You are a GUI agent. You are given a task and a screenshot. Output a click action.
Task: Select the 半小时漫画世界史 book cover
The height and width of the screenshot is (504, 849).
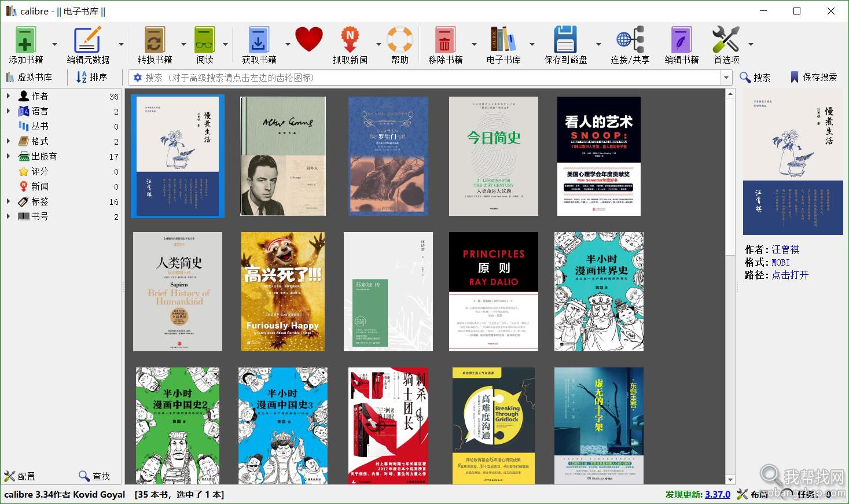[599, 292]
